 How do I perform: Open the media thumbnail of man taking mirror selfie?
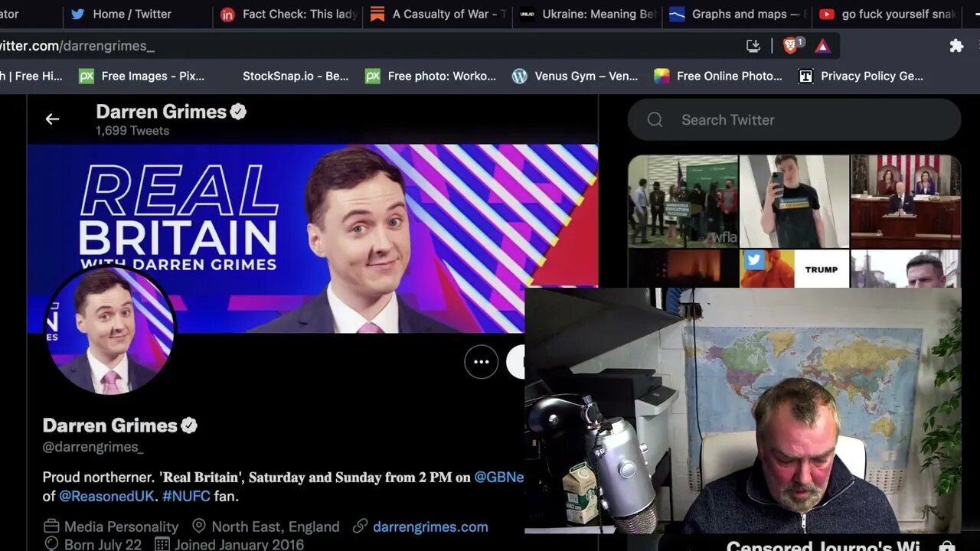coord(794,201)
